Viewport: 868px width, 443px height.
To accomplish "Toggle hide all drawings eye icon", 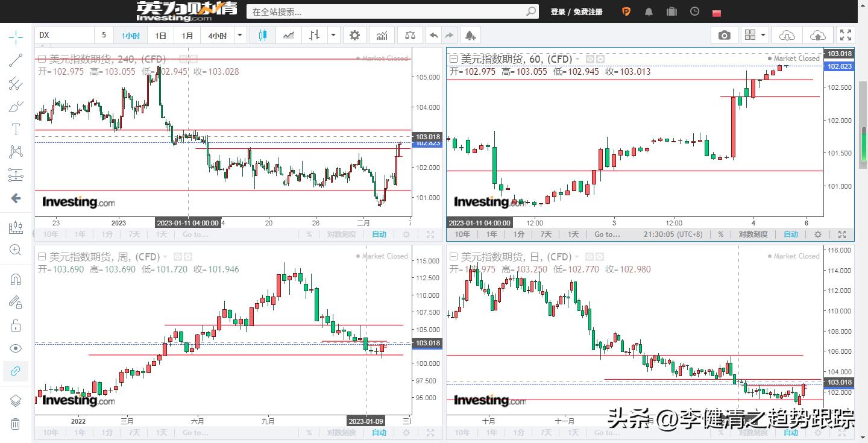I will 16,348.
